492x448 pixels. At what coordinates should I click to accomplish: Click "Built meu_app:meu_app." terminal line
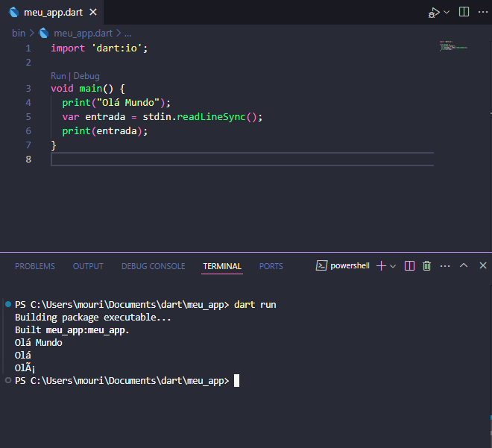(72, 330)
